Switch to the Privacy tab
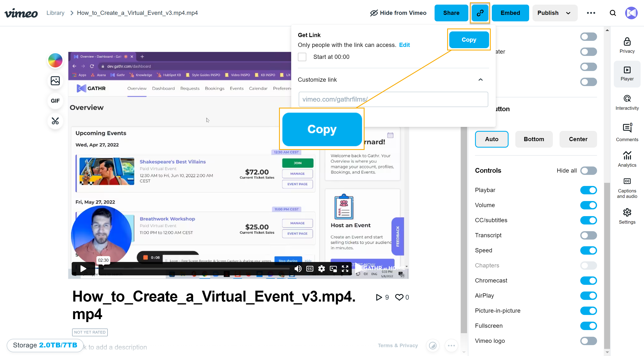Viewport: 644px width, 356px height. 627,45
